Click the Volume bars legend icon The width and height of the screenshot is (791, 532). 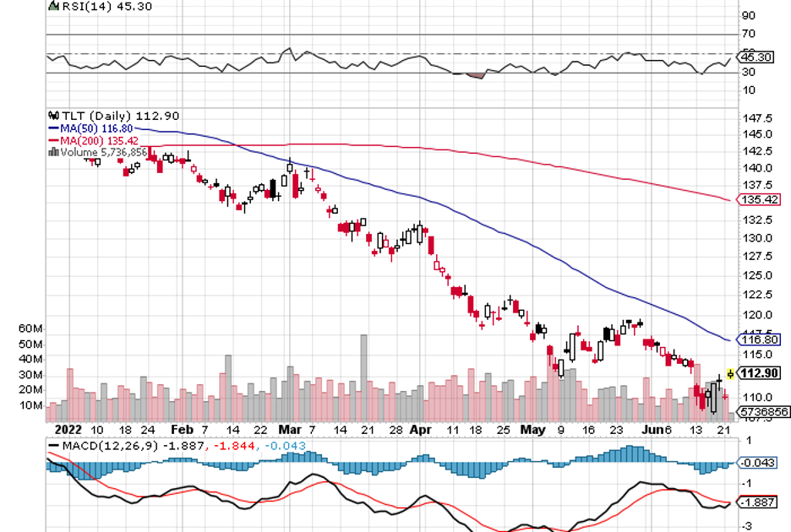(53, 152)
